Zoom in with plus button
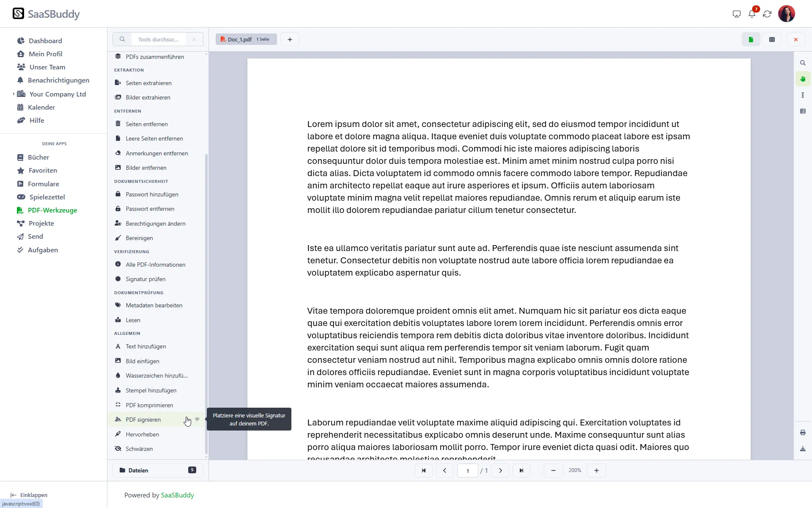Screen dimensions: 812x508 597,470
